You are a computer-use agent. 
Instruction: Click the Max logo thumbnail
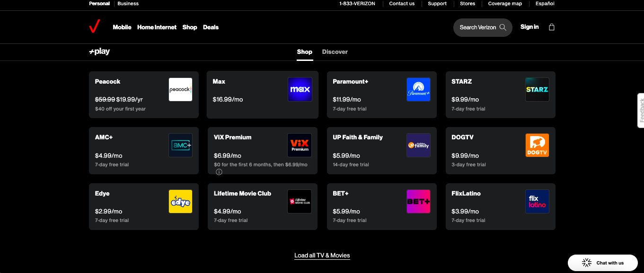[300, 89]
